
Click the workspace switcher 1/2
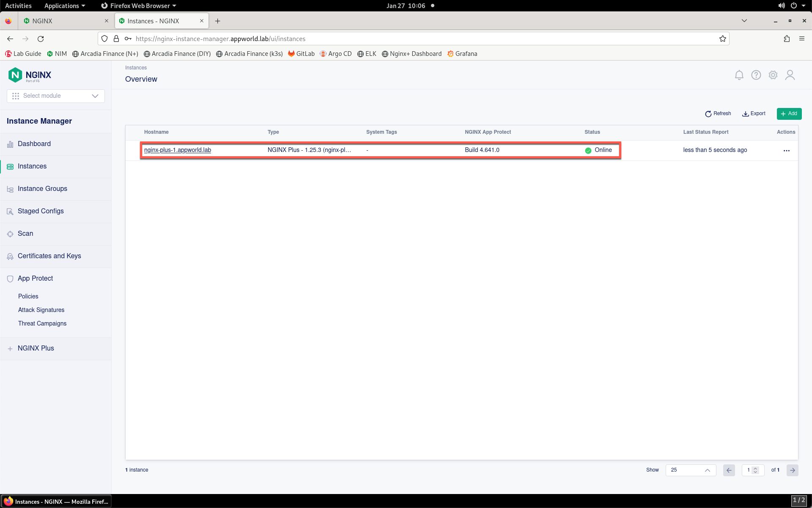[798, 500]
